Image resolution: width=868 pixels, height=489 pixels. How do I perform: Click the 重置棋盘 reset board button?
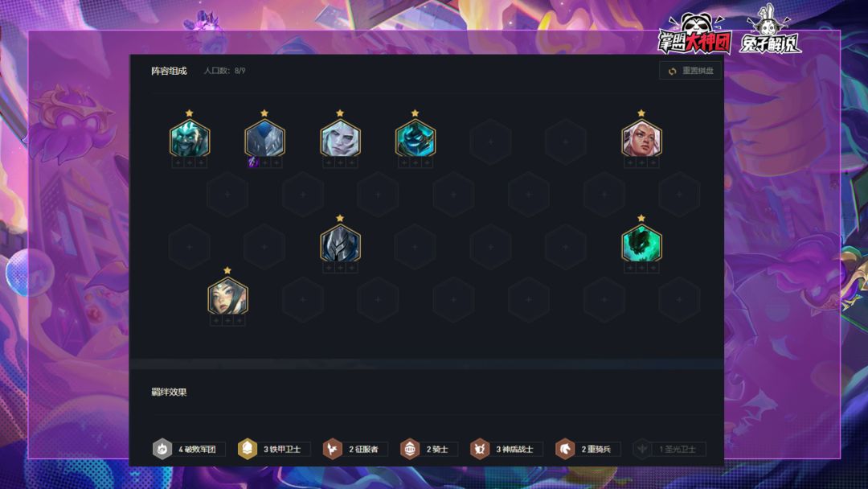690,71
